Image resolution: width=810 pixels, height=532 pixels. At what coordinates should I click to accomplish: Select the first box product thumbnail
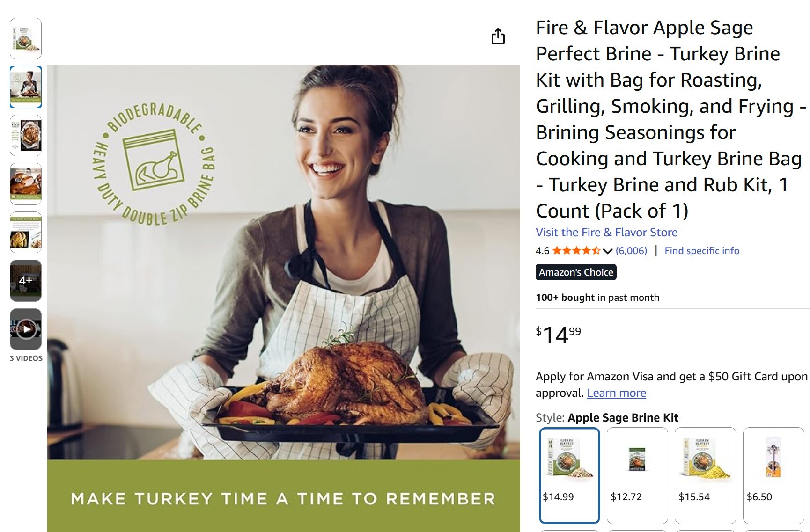click(26, 39)
